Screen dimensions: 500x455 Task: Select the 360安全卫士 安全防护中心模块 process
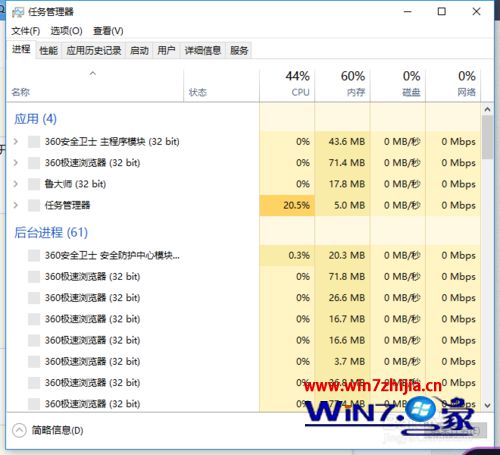point(112,255)
